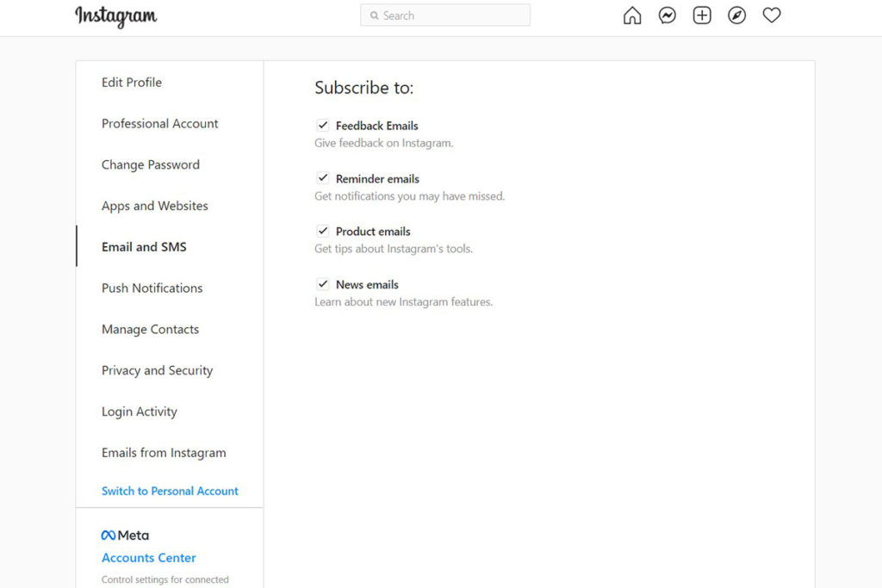This screenshot has height=588, width=882.
Task: Click 'Give feedback on Instagram.' description
Action: click(x=383, y=143)
